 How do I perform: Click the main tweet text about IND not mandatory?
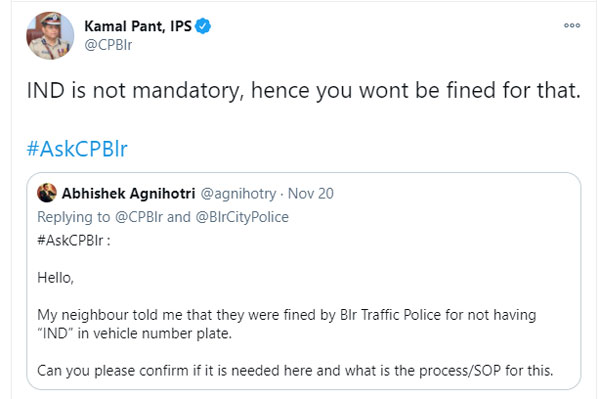pos(304,91)
